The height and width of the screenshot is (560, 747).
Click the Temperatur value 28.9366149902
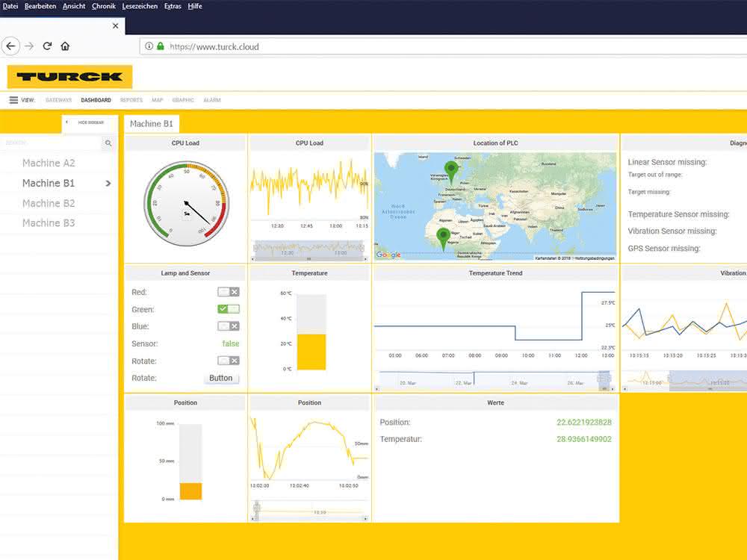click(583, 439)
